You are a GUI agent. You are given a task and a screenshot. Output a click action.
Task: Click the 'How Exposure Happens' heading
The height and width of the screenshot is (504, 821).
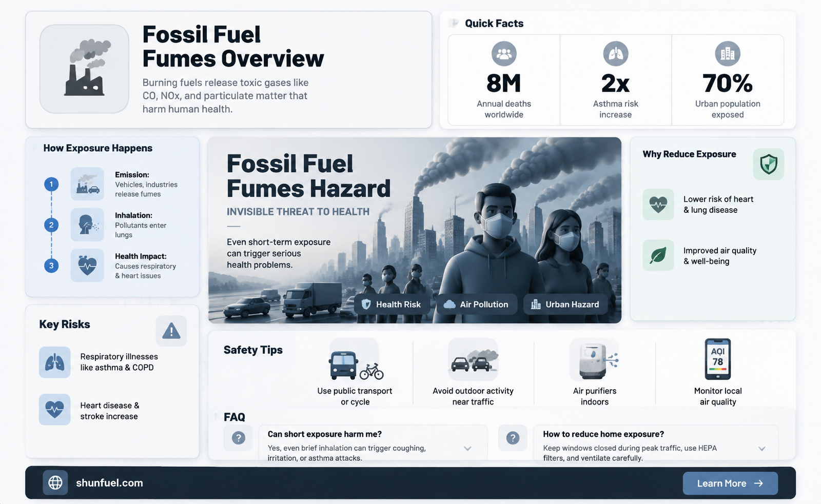click(x=98, y=148)
